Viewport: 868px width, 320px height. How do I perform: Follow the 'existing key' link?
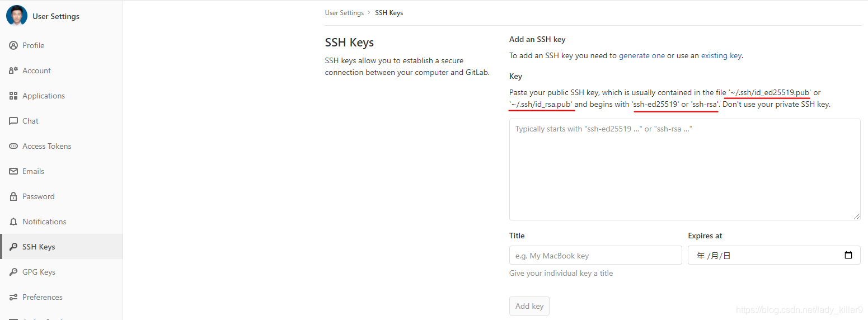[721, 55]
